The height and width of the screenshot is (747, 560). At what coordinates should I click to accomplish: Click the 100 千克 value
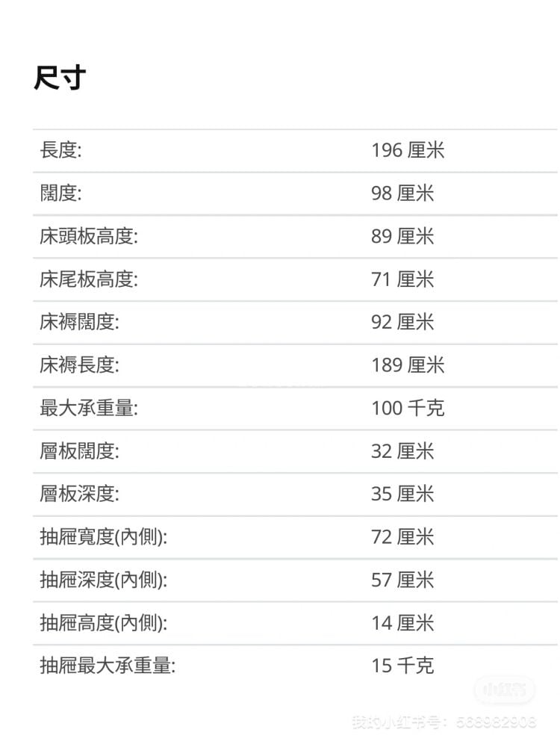tap(408, 408)
